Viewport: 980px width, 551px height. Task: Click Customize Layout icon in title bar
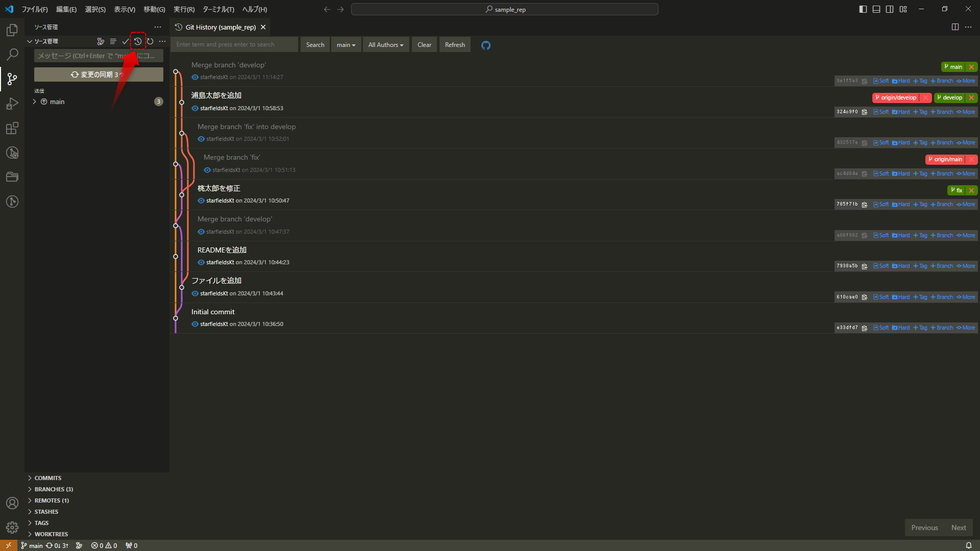click(903, 9)
